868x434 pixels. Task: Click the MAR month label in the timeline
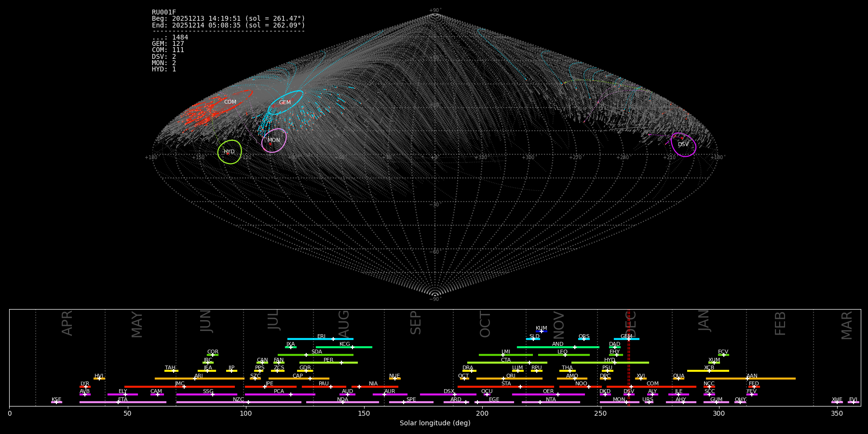pos(847,325)
